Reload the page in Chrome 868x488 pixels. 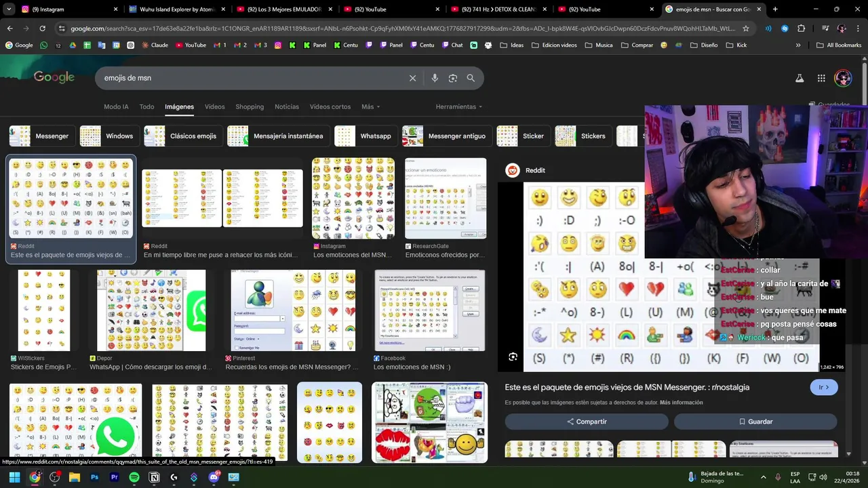pyautogui.click(x=42, y=28)
